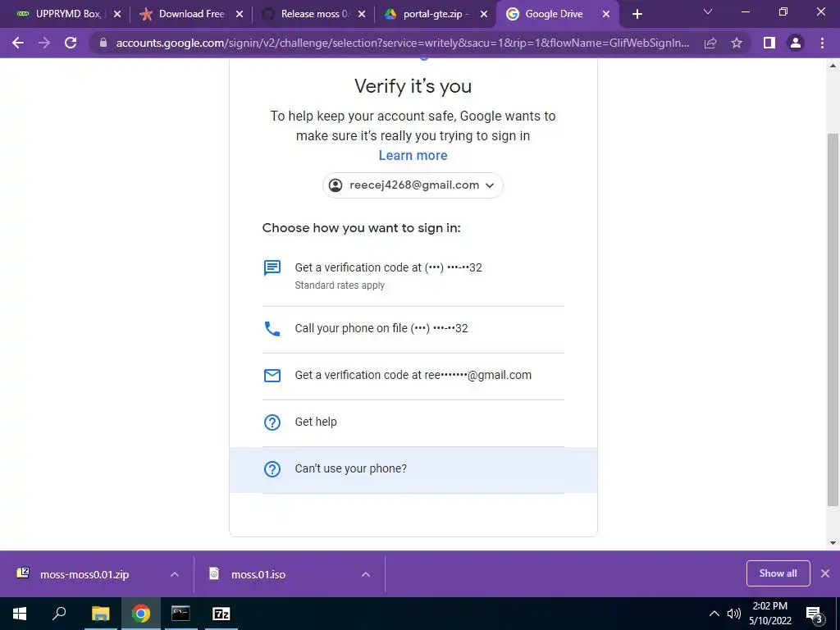
Task: Expand the tab search chevron
Action: click(x=708, y=11)
